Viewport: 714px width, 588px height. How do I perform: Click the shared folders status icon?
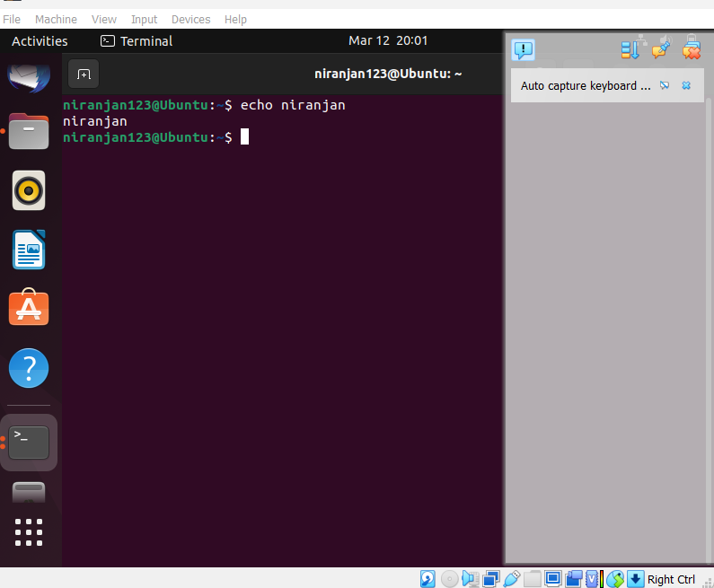pyautogui.click(x=533, y=579)
